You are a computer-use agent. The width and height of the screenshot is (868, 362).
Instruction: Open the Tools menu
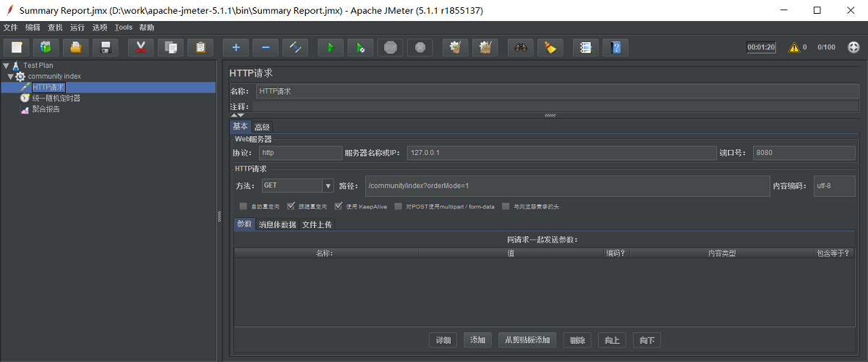point(124,28)
